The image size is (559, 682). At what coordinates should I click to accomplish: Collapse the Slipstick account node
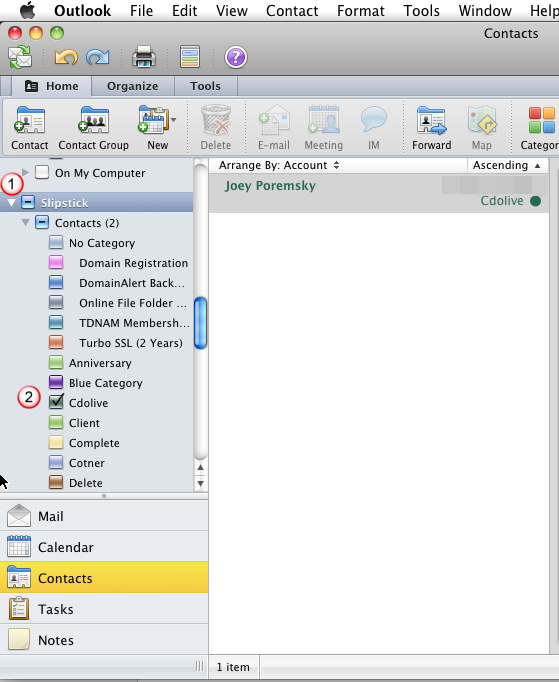click(x=11, y=202)
